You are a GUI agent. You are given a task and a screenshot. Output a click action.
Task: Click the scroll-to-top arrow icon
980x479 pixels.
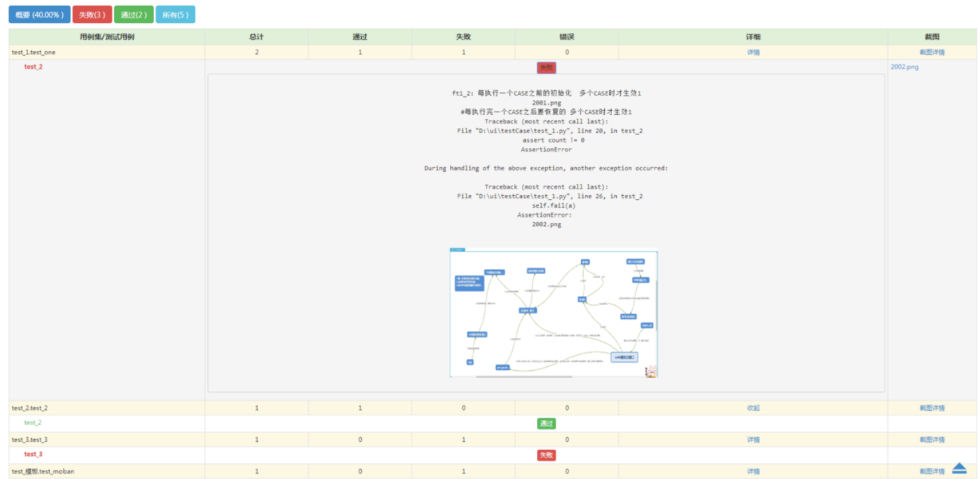[x=959, y=468]
